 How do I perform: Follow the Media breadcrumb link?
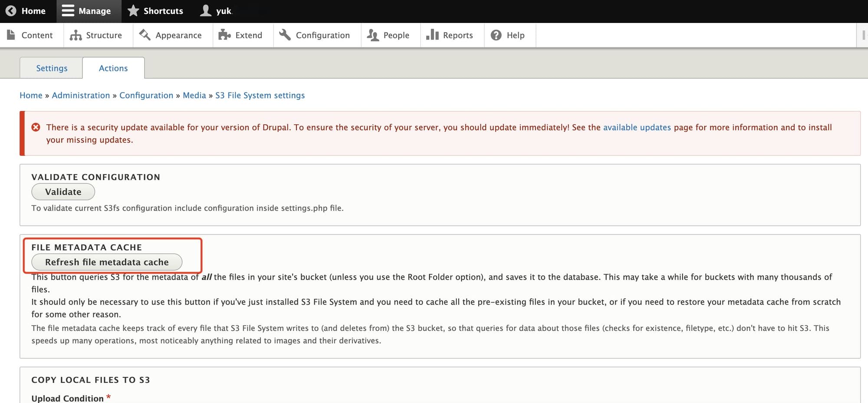pos(194,95)
